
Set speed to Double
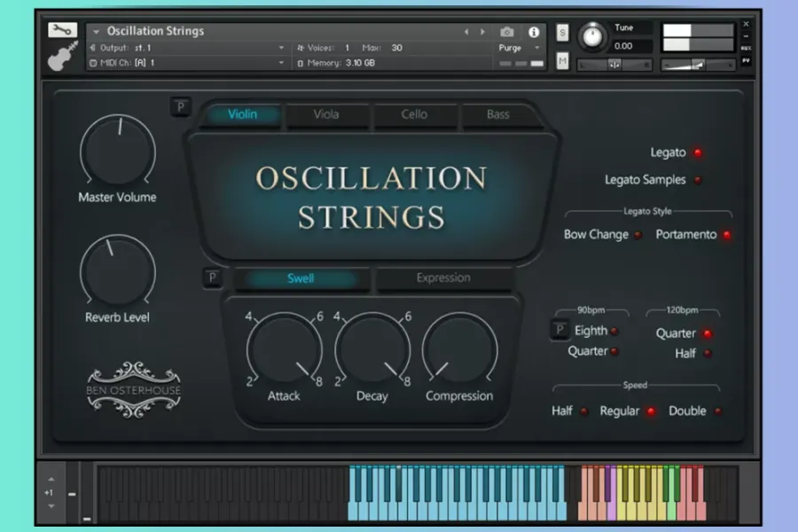click(718, 411)
